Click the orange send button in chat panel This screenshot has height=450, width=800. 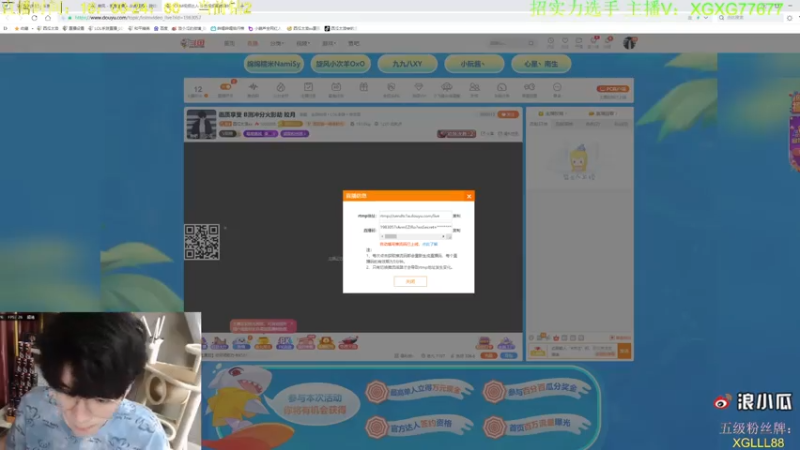pos(624,351)
